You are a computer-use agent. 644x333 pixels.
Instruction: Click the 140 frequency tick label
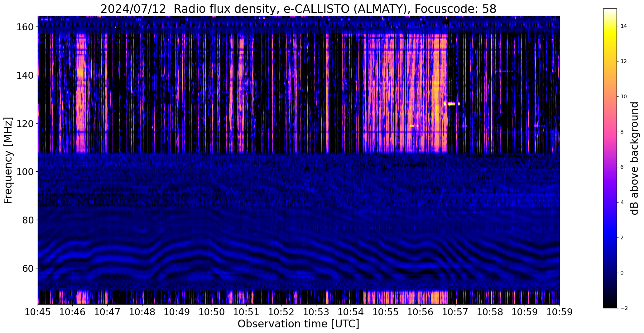click(x=24, y=75)
